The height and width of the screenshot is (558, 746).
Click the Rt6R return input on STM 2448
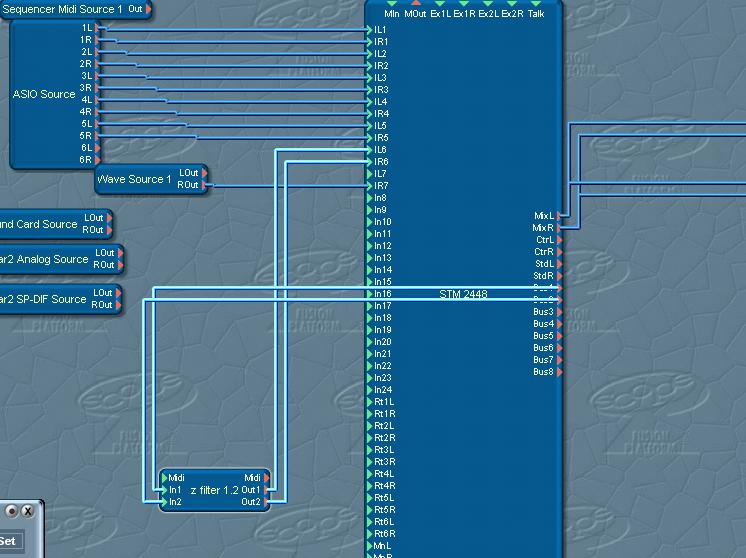(x=370, y=534)
